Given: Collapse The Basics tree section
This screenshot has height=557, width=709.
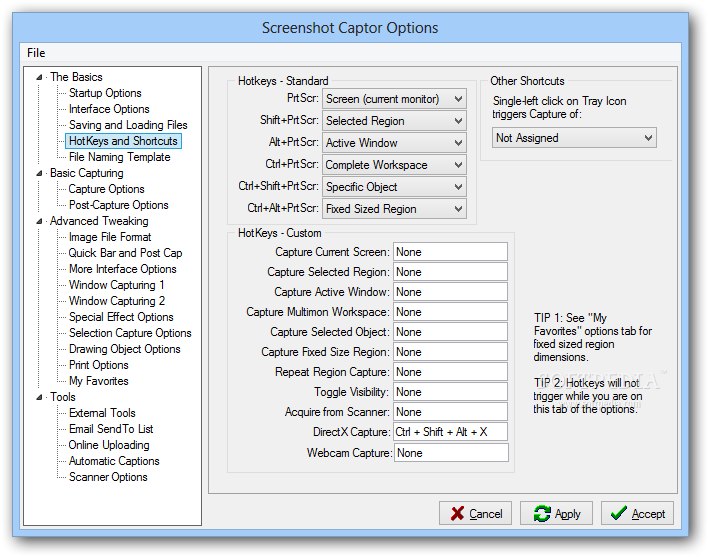Looking at the screenshot, I should pos(39,77).
